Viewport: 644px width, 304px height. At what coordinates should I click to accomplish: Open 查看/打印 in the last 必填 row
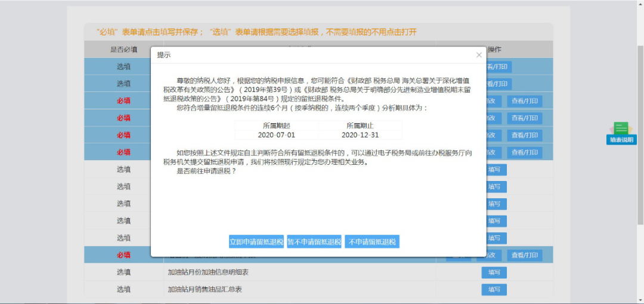click(x=525, y=255)
